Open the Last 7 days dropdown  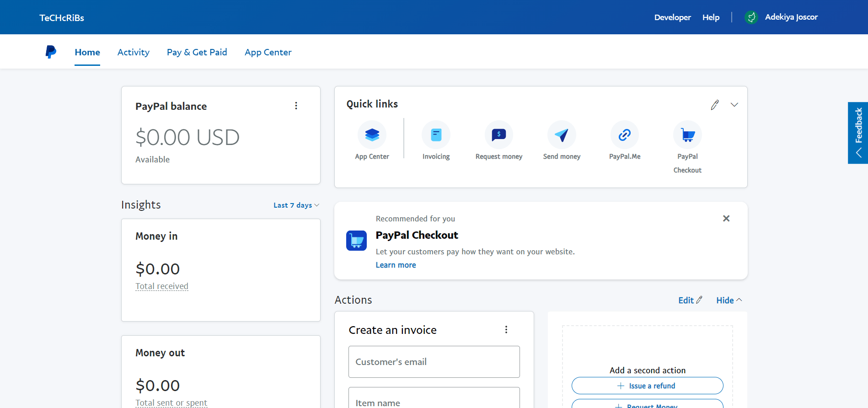296,205
